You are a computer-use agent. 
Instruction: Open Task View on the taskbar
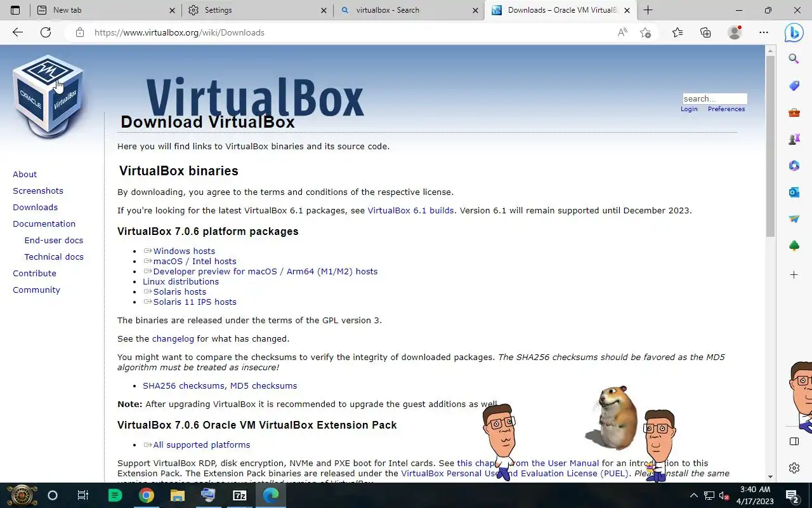[x=83, y=495]
